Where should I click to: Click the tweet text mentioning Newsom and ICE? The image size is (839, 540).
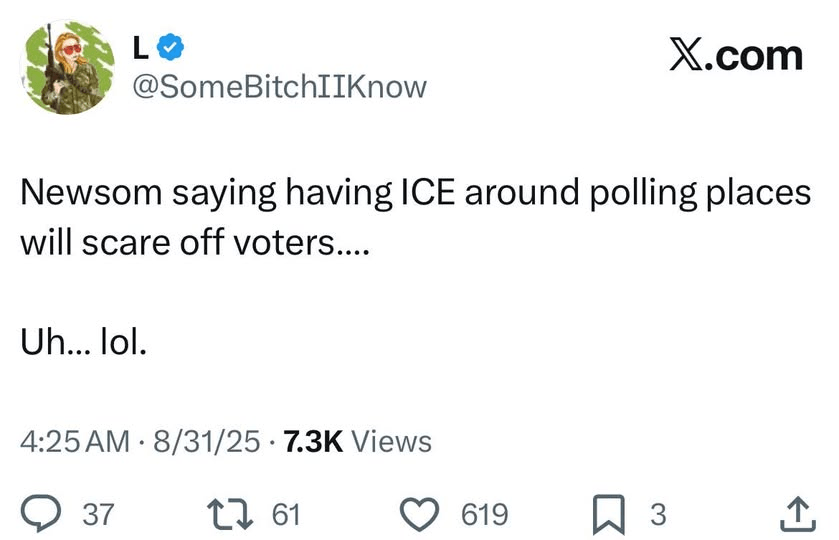point(415,193)
